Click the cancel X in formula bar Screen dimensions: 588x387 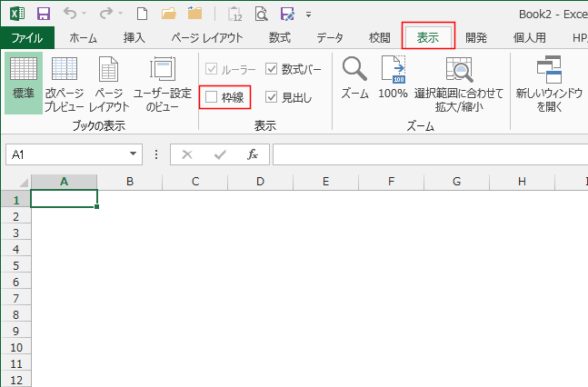[186, 154]
